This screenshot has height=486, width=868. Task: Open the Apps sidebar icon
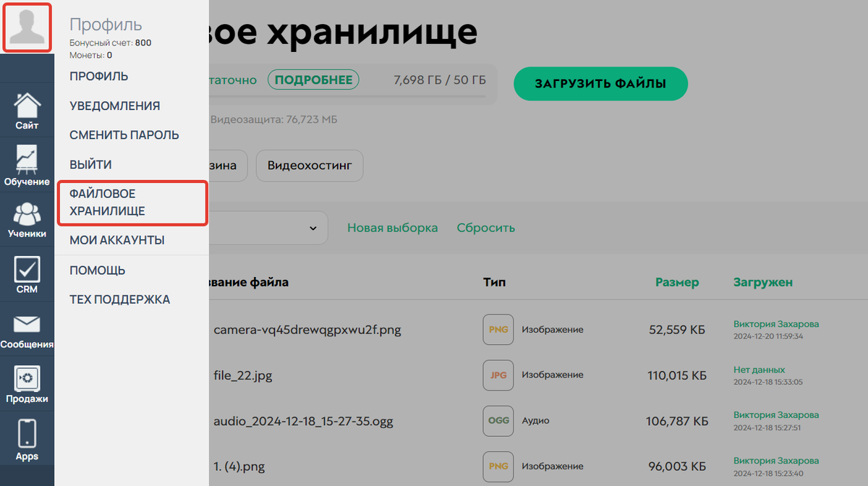27,435
